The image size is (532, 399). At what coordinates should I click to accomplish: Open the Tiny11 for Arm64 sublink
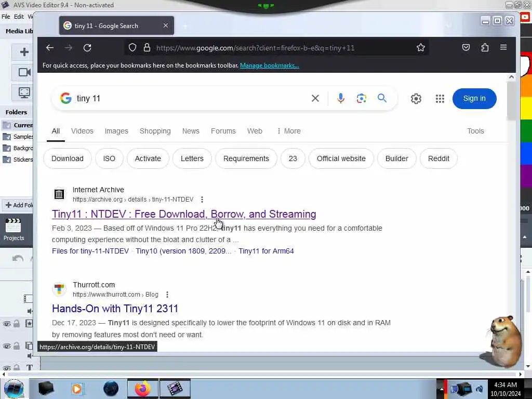266,251
